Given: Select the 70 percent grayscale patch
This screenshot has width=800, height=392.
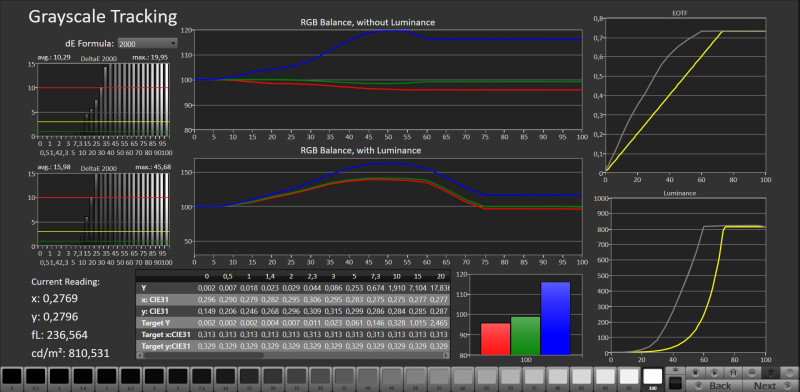Looking at the screenshot, I should [x=511, y=379].
